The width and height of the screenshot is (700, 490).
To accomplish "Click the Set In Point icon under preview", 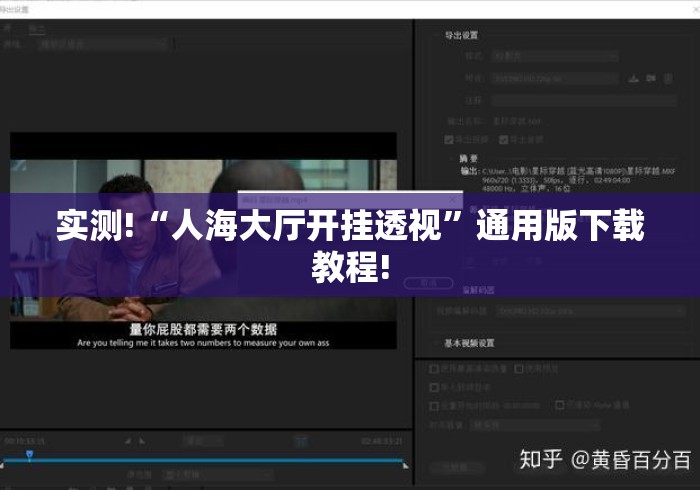I will (x=128, y=441).
